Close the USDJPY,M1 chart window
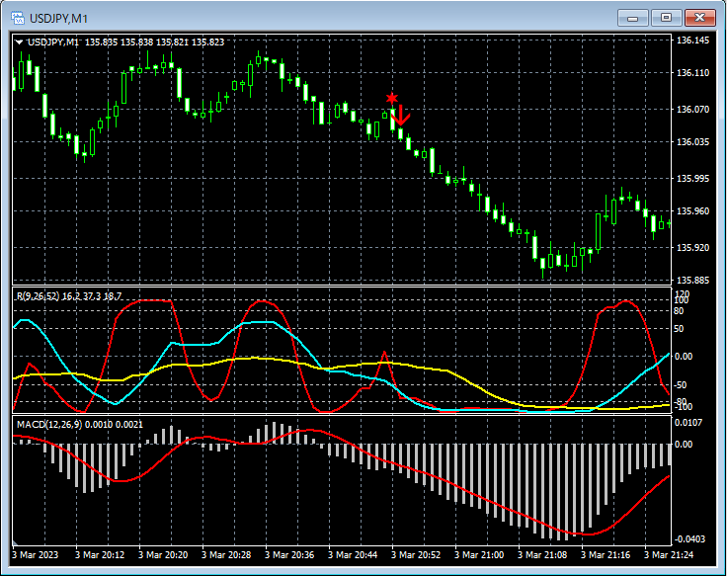Image resolution: width=728 pixels, height=576 pixels. pyautogui.click(x=700, y=17)
